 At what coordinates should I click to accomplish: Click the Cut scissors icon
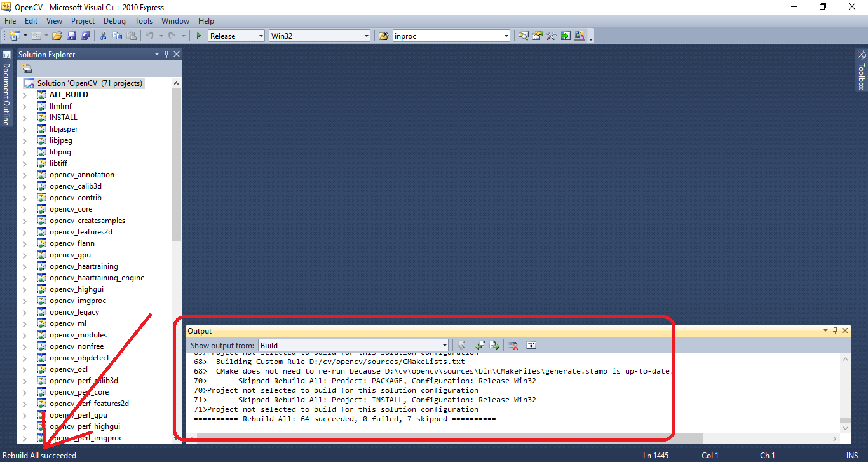click(x=103, y=36)
